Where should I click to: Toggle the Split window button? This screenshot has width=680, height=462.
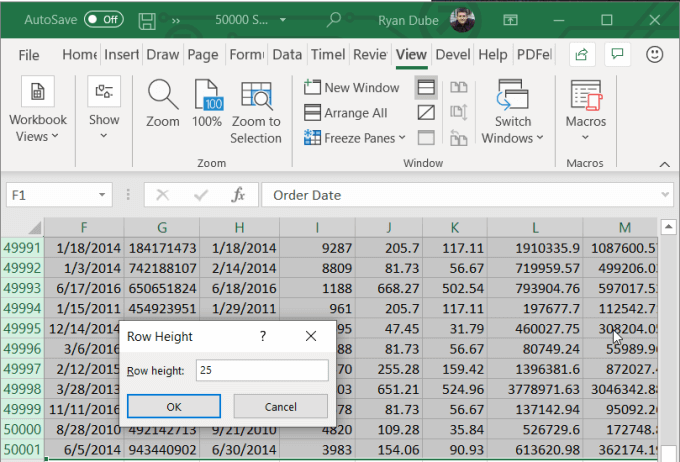click(426, 88)
